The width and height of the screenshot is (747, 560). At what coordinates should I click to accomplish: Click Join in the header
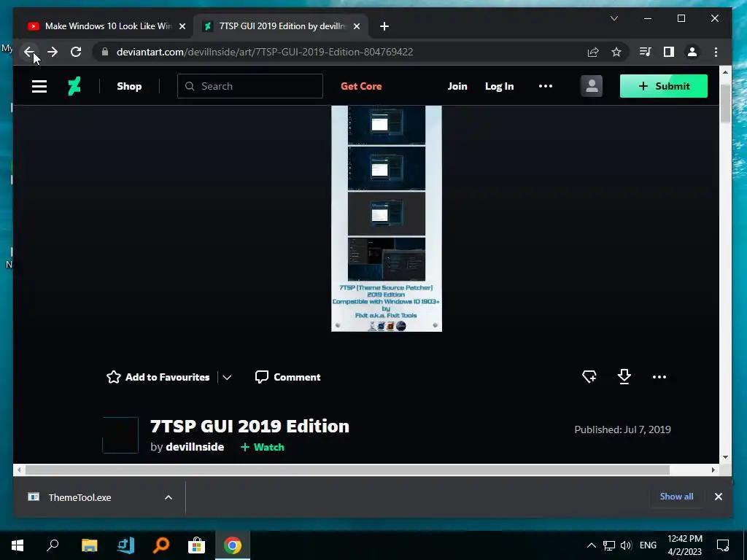457,86
